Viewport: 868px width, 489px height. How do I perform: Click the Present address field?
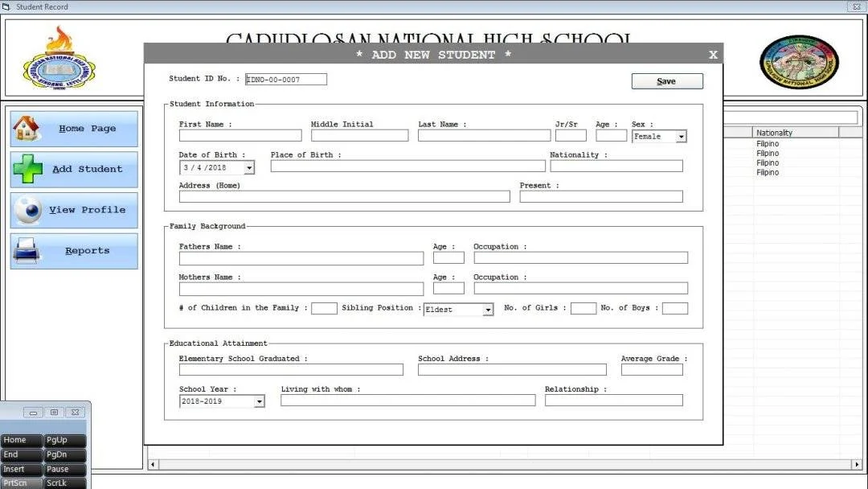click(x=601, y=196)
